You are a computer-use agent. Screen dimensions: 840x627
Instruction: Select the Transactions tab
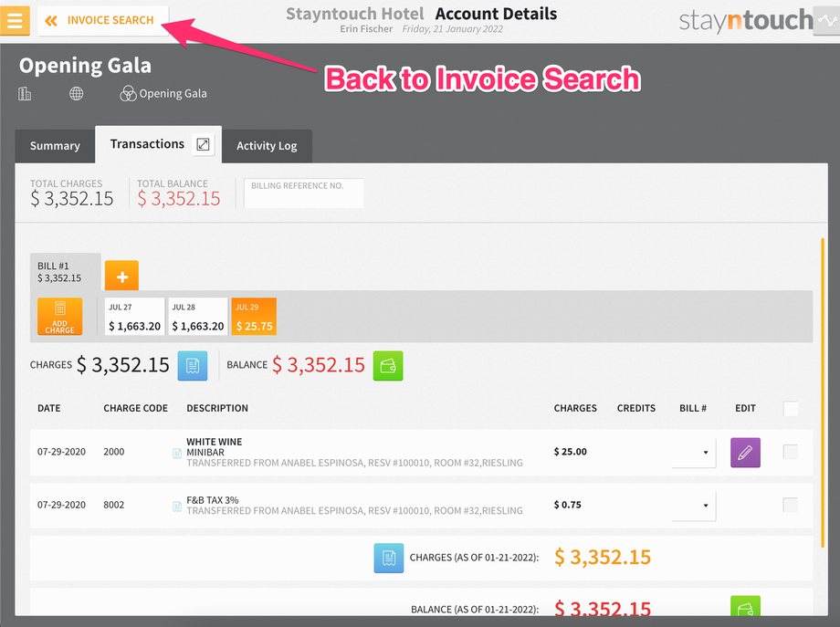147,144
